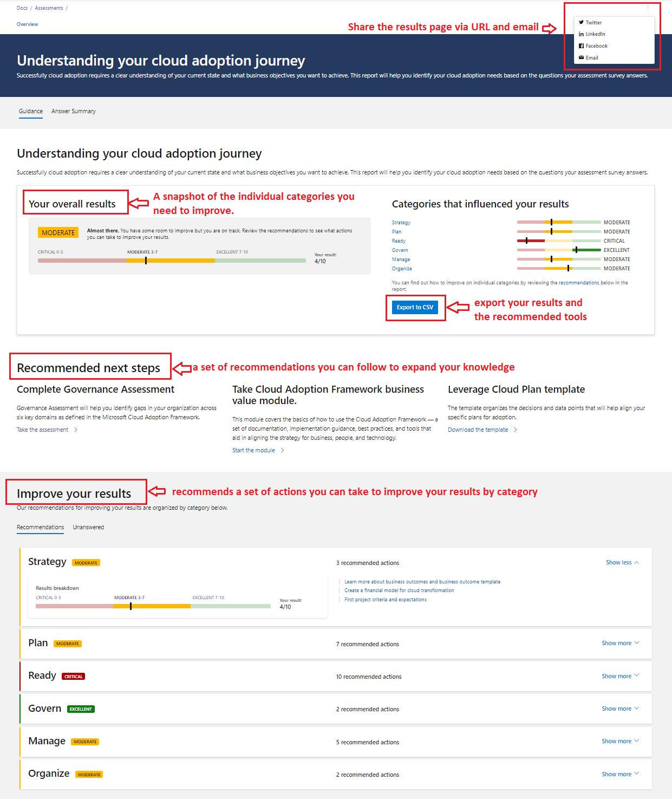Click the arrow next to Start the module

pyautogui.click(x=281, y=450)
